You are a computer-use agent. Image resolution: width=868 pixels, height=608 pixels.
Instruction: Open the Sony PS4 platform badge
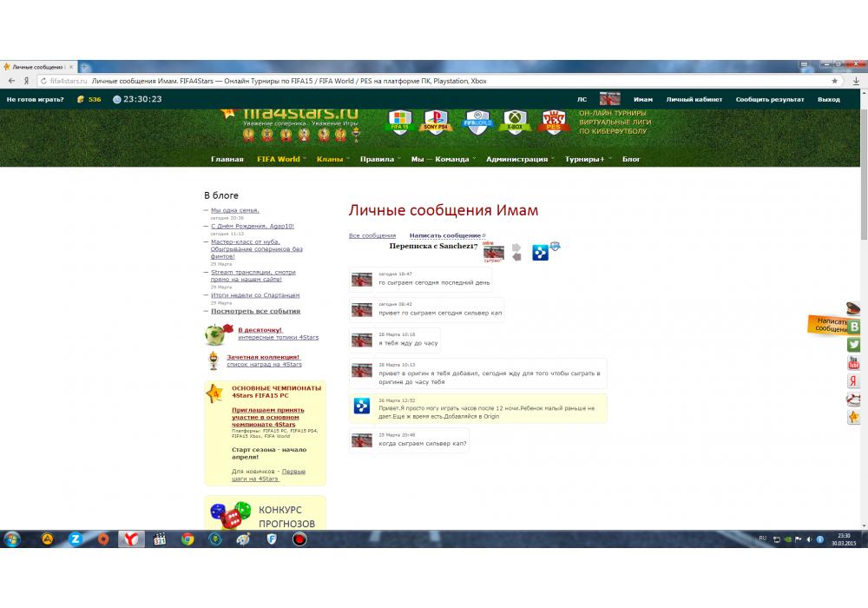(x=436, y=122)
